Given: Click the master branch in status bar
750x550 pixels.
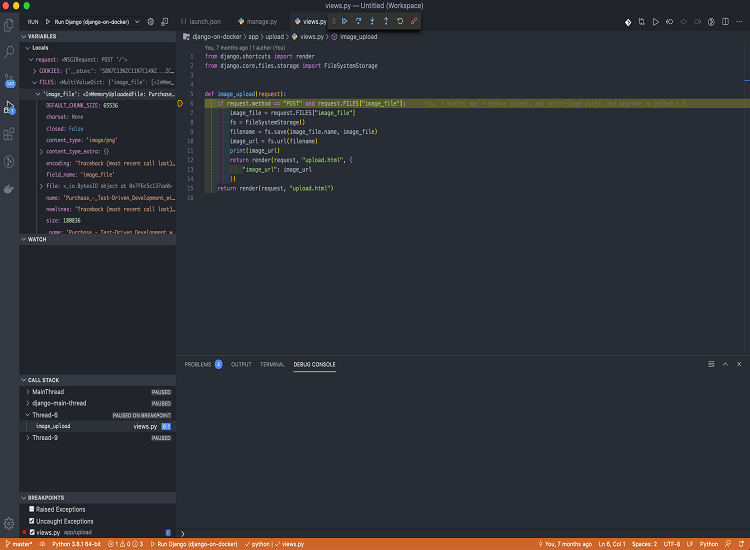Looking at the screenshot, I should (19, 544).
